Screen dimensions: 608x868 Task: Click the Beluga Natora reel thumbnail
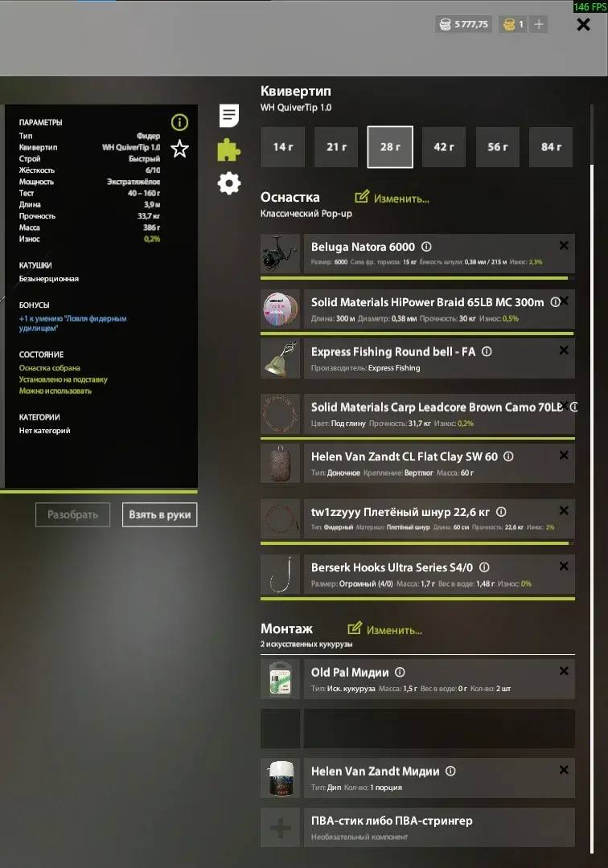[280, 253]
